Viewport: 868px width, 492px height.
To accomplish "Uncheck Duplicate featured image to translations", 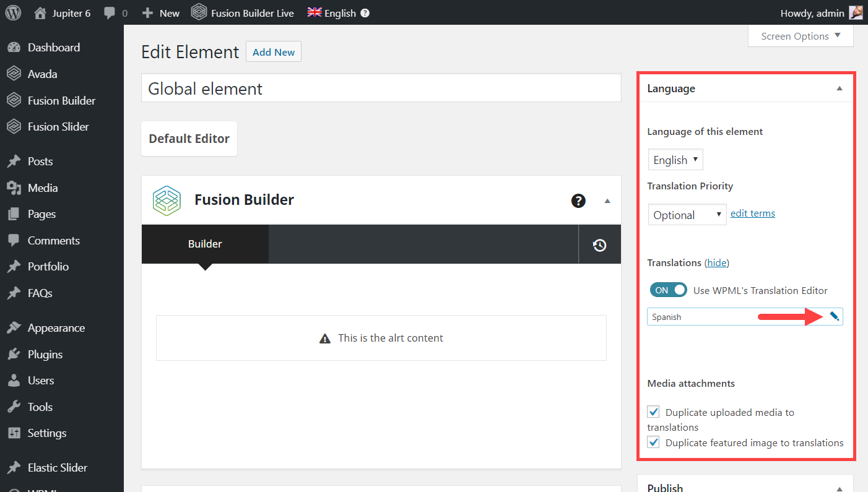I will click(x=653, y=442).
